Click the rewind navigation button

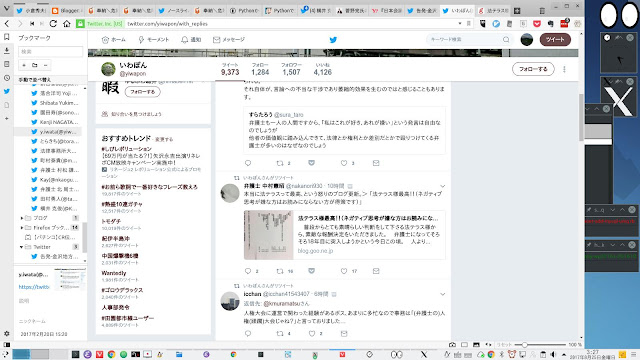[x=32, y=24]
